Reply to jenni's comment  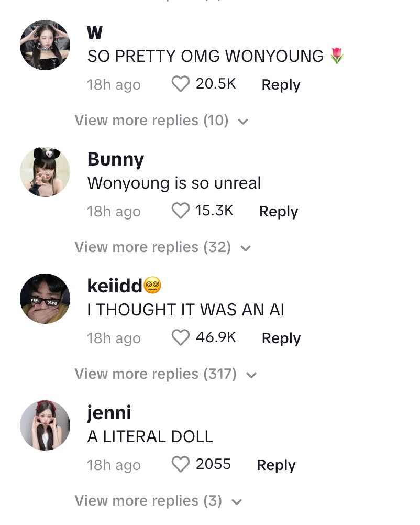pyautogui.click(x=276, y=465)
